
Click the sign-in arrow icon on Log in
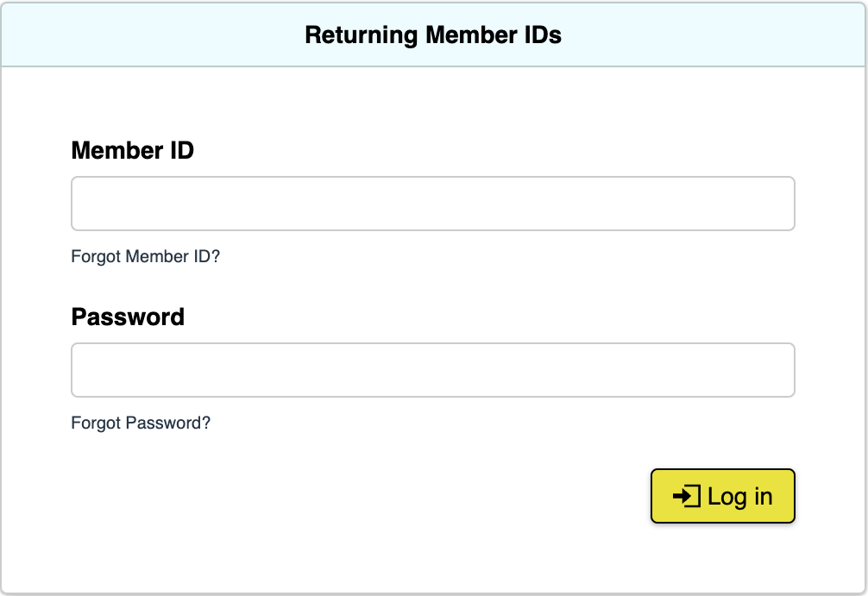[x=686, y=497]
